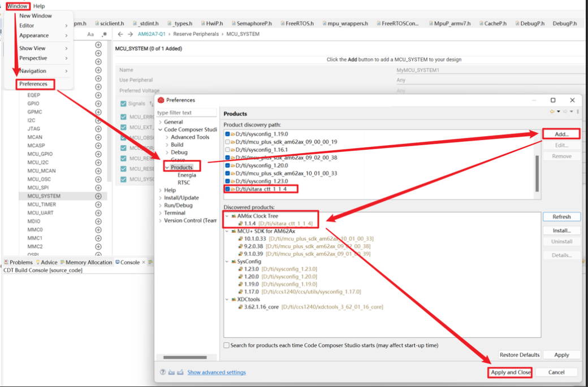Click the help question-mark icon in Preferences
Viewport: 588px width, 387px height.
(163, 372)
